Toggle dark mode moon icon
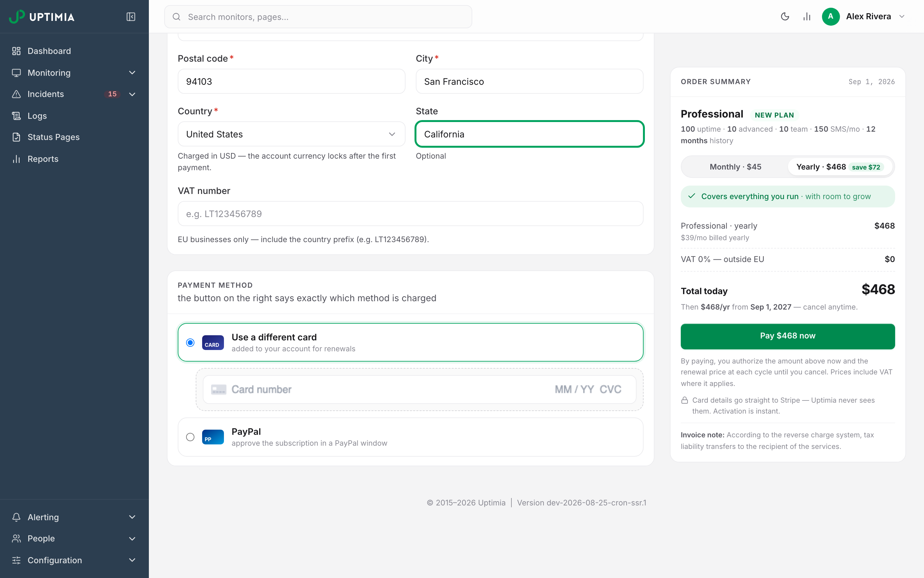The height and width of the screenshot is (578, 924). point(785,16)
